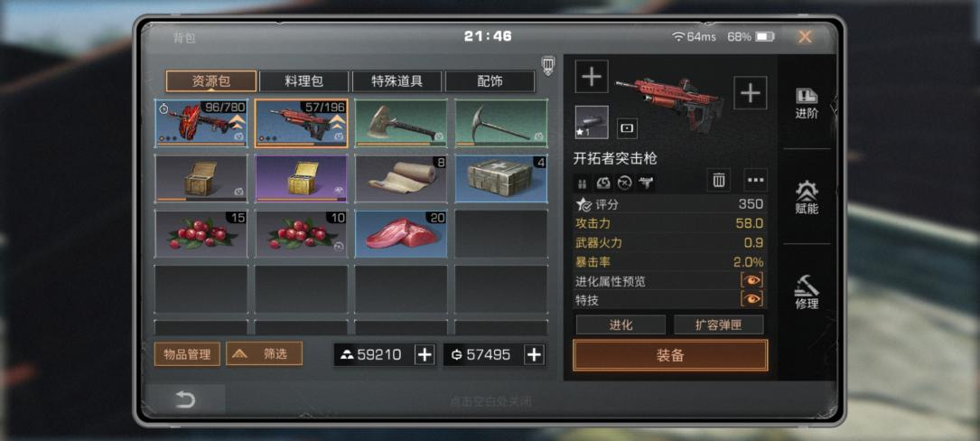This screenshot has width=980, height=441.
Task: Click the backpack capacity icon above grid
Action: tap(548, 66)
